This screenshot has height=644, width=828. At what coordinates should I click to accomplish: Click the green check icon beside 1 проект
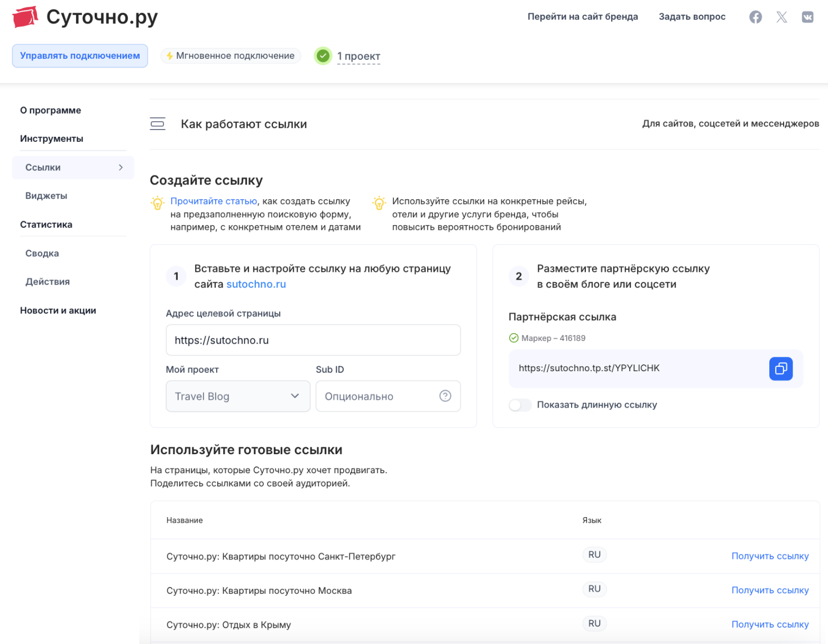point(323,56)
